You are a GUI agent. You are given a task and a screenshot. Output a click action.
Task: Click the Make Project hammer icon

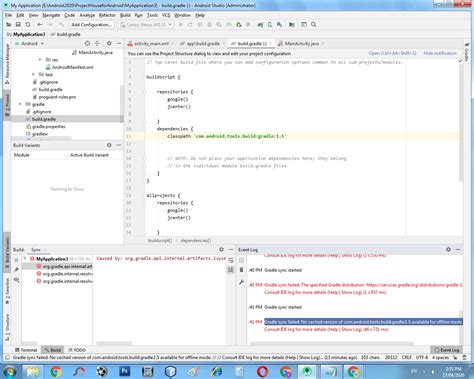[62, 25]
